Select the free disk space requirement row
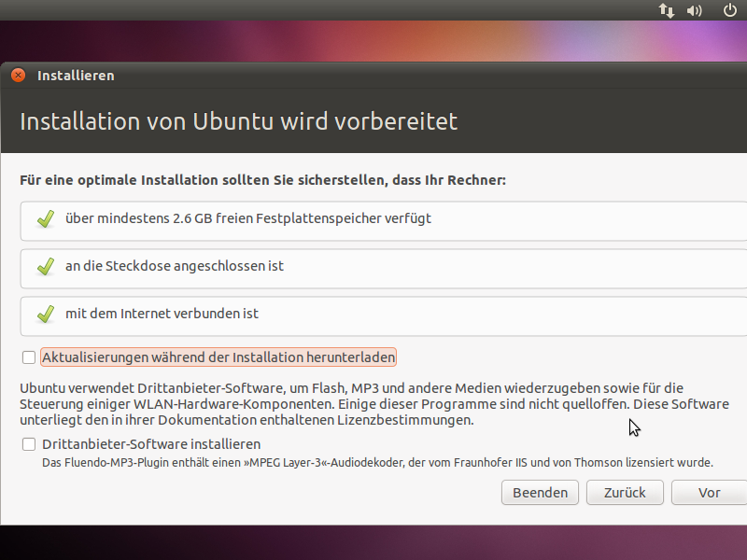This screenshot has height=560, width=747. coord(384,221)
